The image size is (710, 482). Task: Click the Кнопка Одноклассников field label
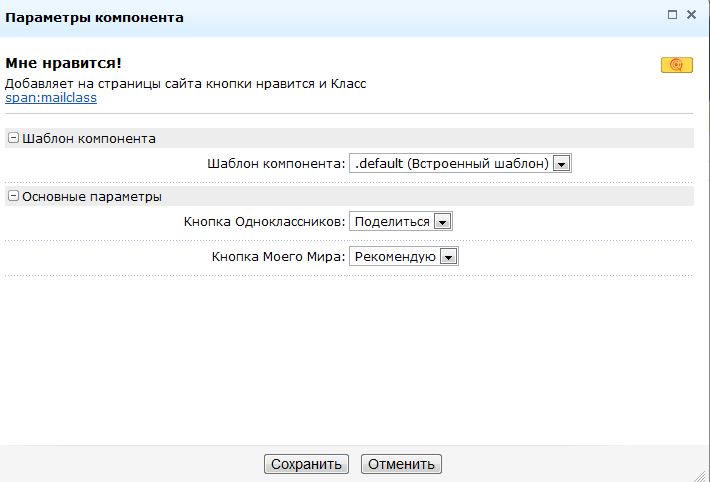[264, 221]
